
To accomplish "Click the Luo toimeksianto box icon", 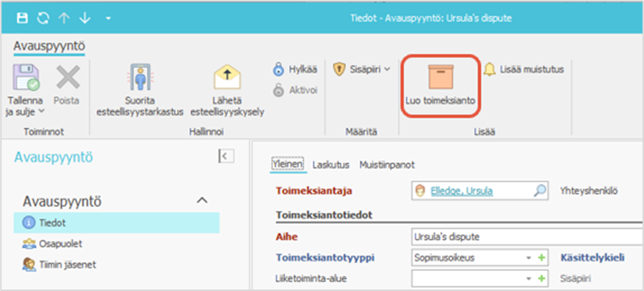I will 440,77.
